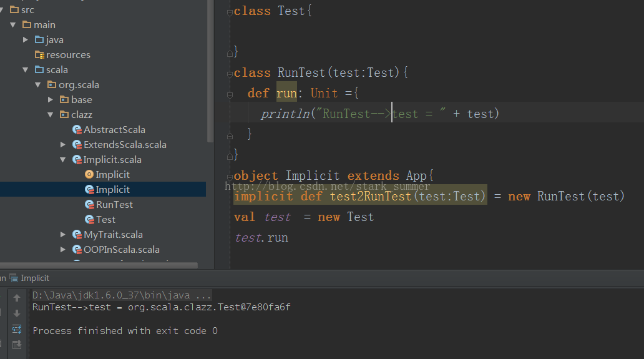
Task: Click the Implicit object icon in tree
Action: click(x=89, y=175)
